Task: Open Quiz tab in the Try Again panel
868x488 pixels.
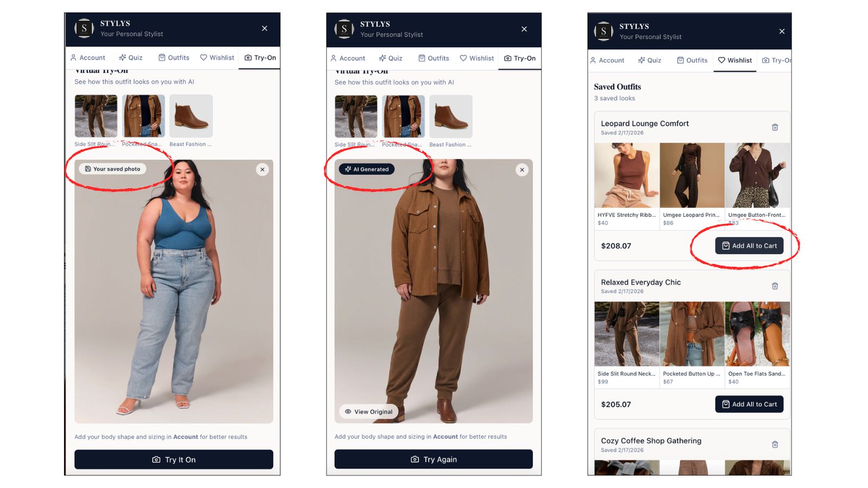Action: (391, 58)
